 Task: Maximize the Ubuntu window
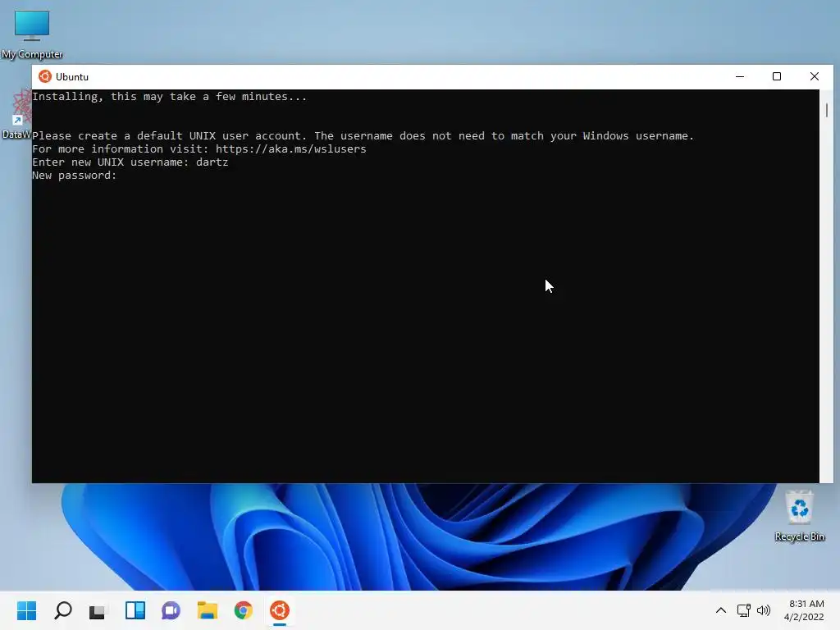click(777, 76)
